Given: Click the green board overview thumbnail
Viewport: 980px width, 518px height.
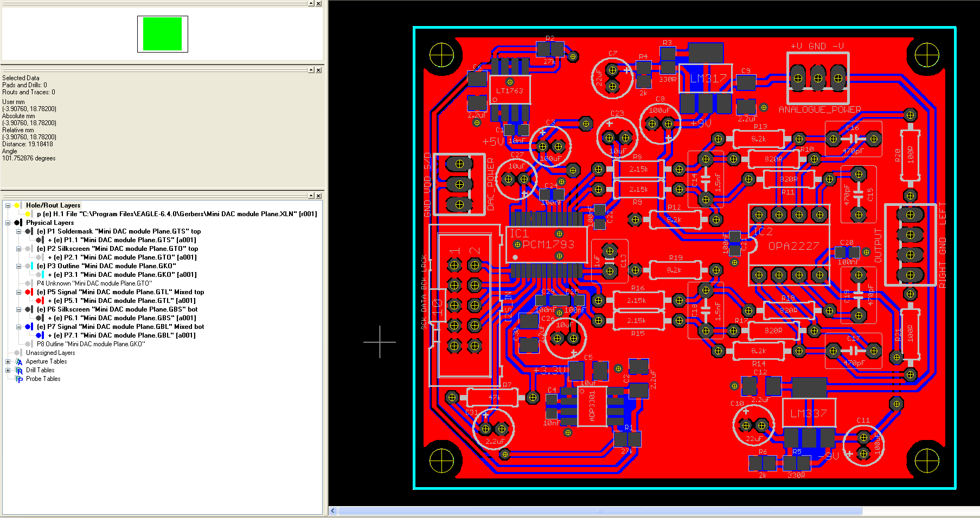Looking at the screenshot, I should [x=162, y=34].
